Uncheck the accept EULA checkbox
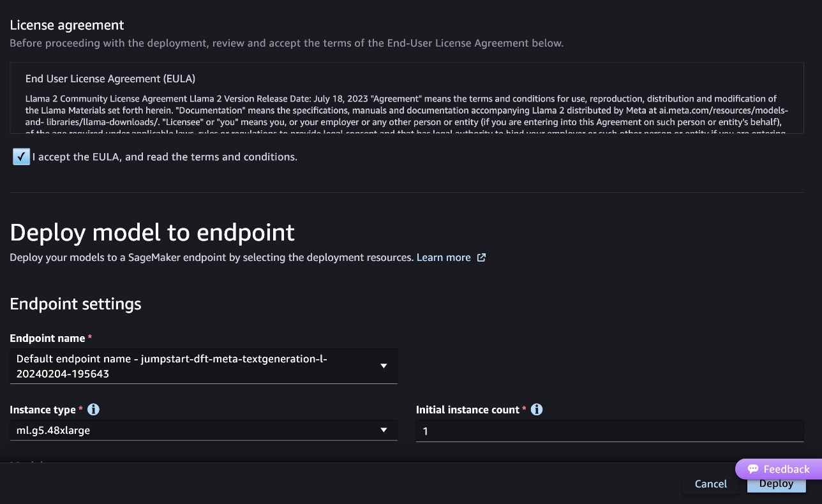This screenshot has width=822, height=504. point(21,156)
